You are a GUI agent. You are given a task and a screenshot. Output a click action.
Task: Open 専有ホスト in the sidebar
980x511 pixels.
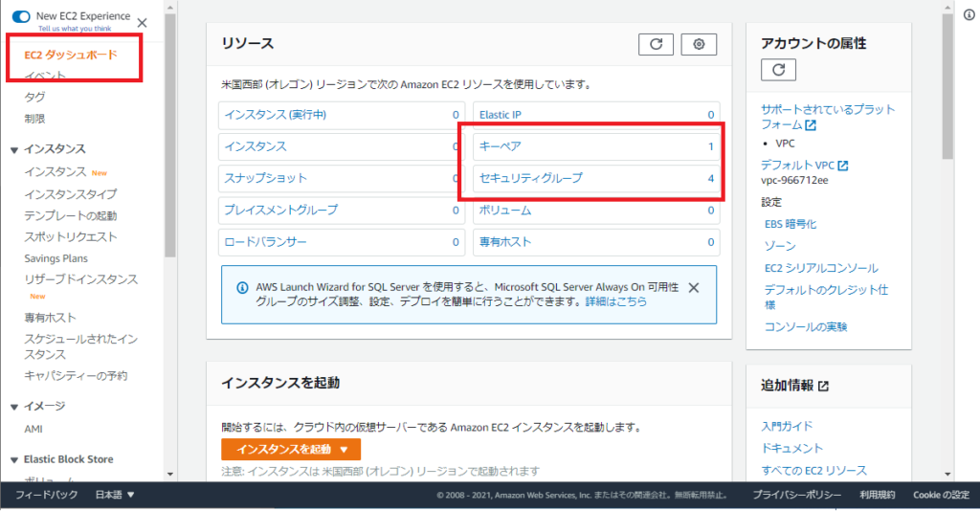pyautogui.click(x=50, y=318)
